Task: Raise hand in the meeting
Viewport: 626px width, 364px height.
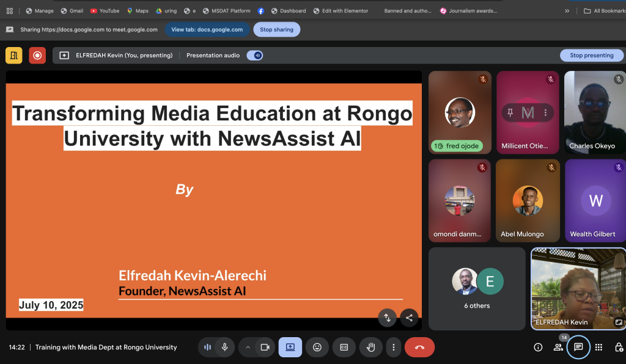Action: 371,348
